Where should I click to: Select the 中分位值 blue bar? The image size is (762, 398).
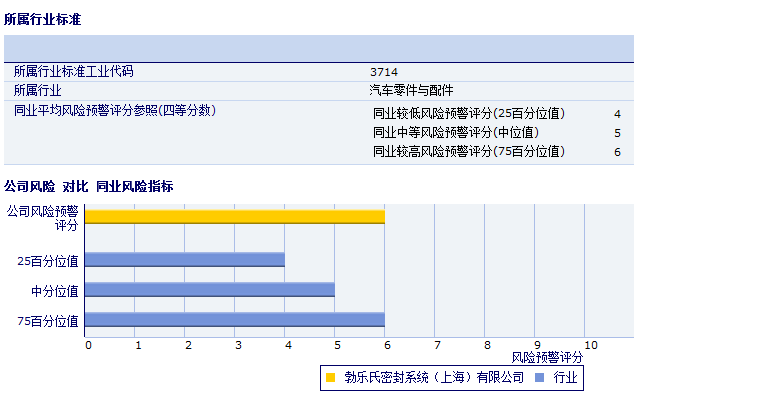click(210, 290)
